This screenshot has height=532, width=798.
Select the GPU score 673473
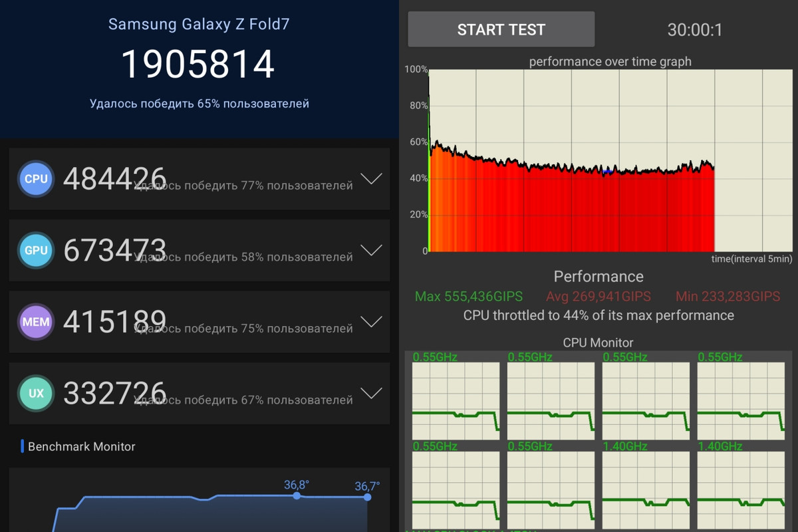(114, 250)
